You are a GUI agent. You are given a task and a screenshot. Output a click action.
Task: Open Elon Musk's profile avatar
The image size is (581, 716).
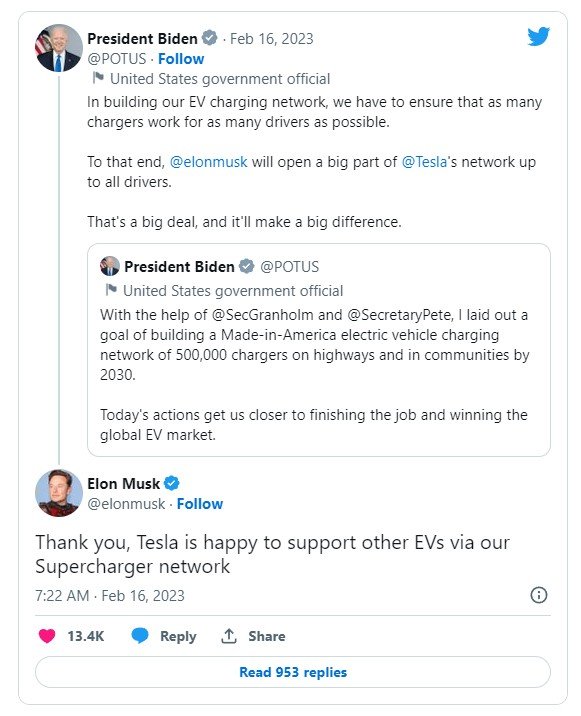click(59, 493)
